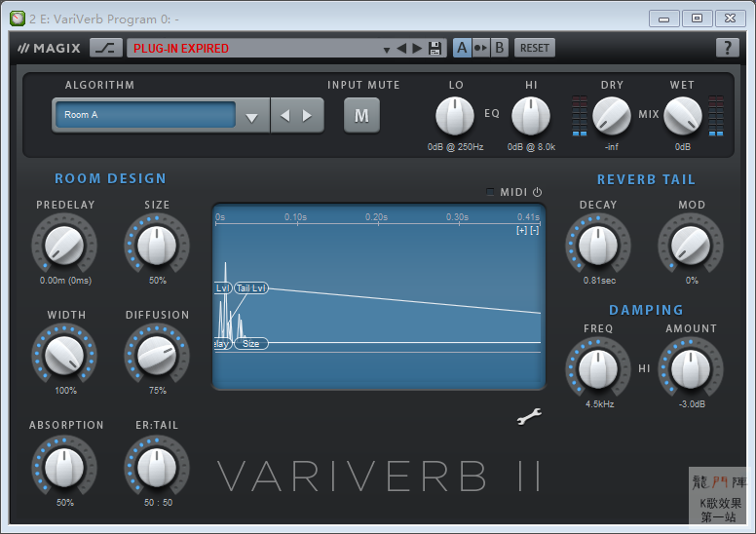
Task: Click the LO EQ knob
Action: 455,116
